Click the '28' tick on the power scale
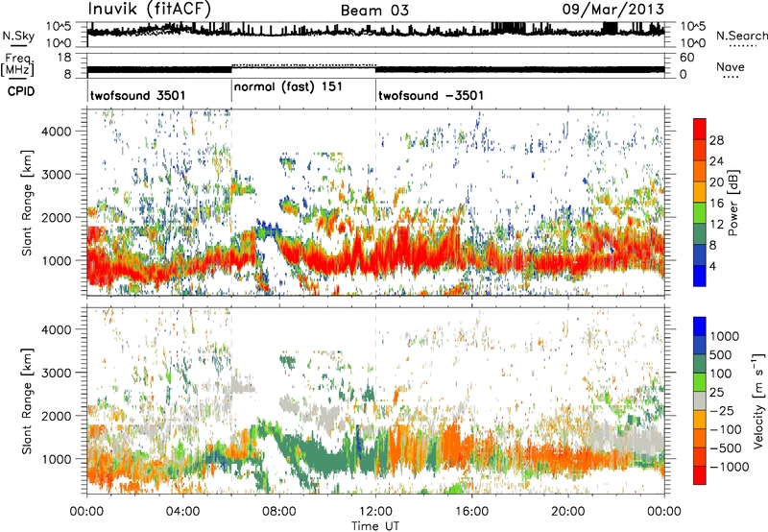This screenshot has width=768, height=532. [x=716, y=140]
